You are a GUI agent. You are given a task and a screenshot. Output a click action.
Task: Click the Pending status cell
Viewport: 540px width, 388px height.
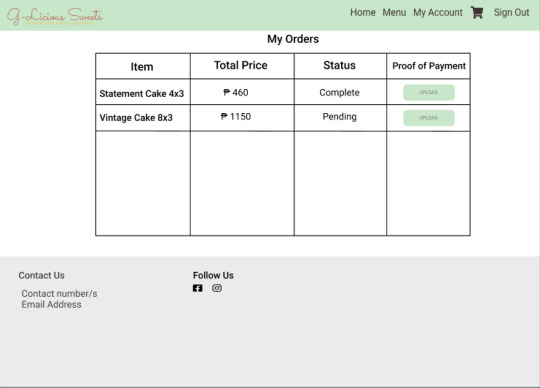coord(339,117)
